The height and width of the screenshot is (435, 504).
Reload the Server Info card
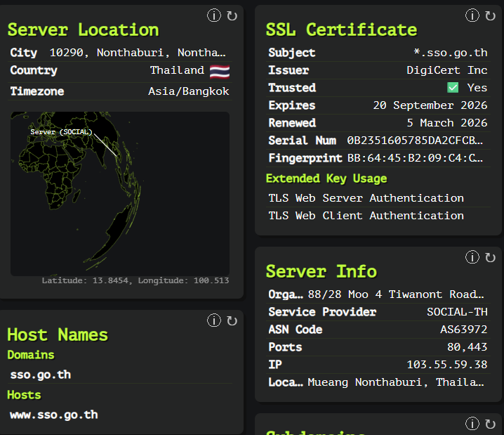click(490, 257)
